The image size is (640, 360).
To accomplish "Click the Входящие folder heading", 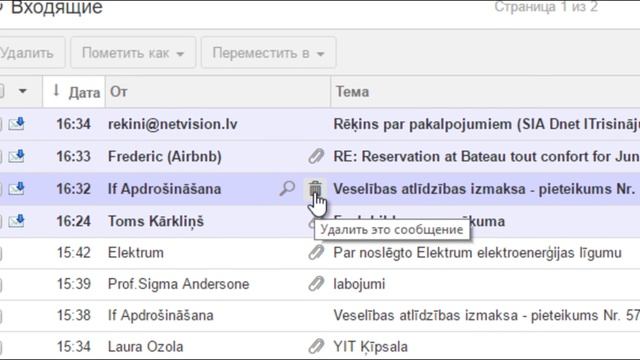I will coord(56,7).
